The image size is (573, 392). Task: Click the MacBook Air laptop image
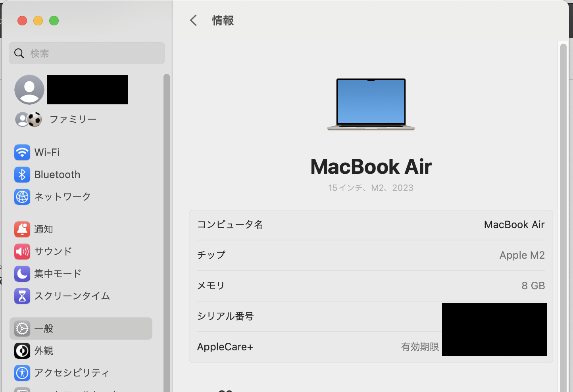[x=371, y=104]
